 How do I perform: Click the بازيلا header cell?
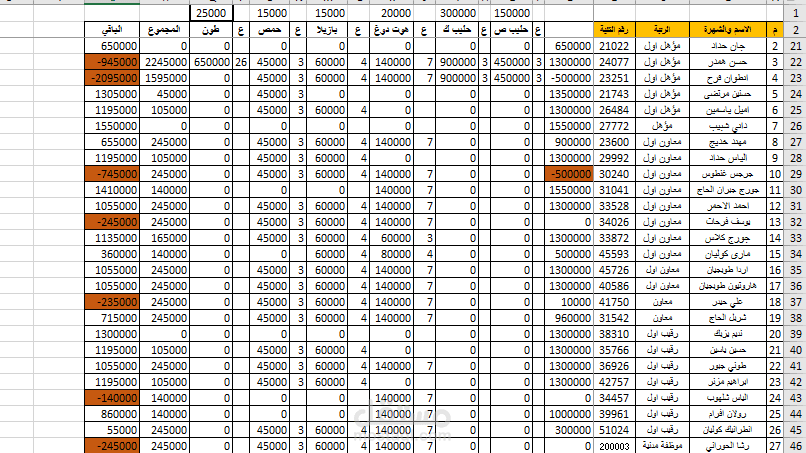click(x=326, y=30)
